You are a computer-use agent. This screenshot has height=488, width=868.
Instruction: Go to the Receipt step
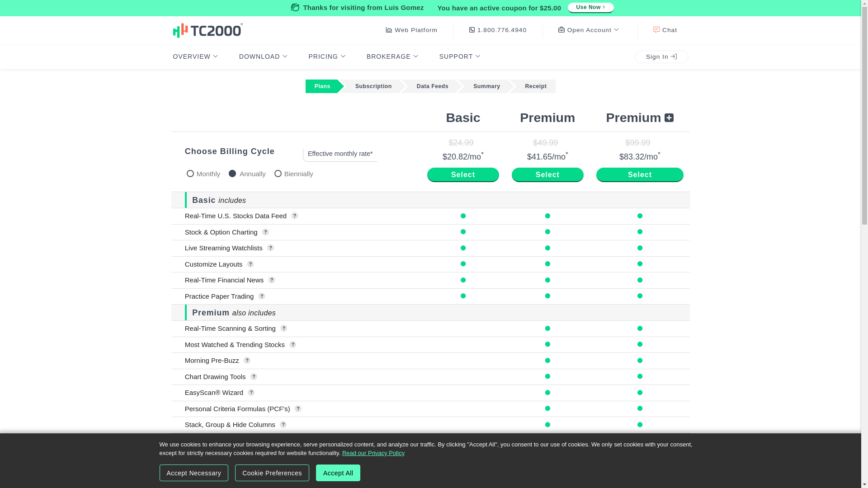click(x=536, y=86)
